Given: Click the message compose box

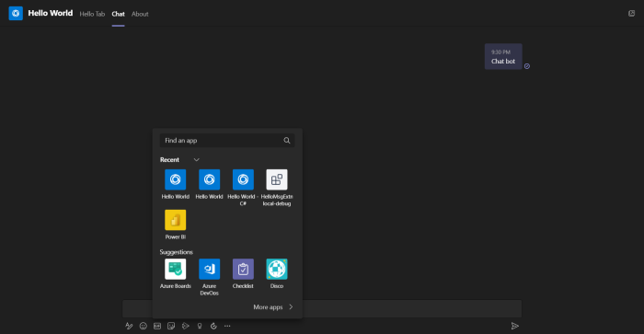Looking at the screenshot, I should [x=322, y=308].
